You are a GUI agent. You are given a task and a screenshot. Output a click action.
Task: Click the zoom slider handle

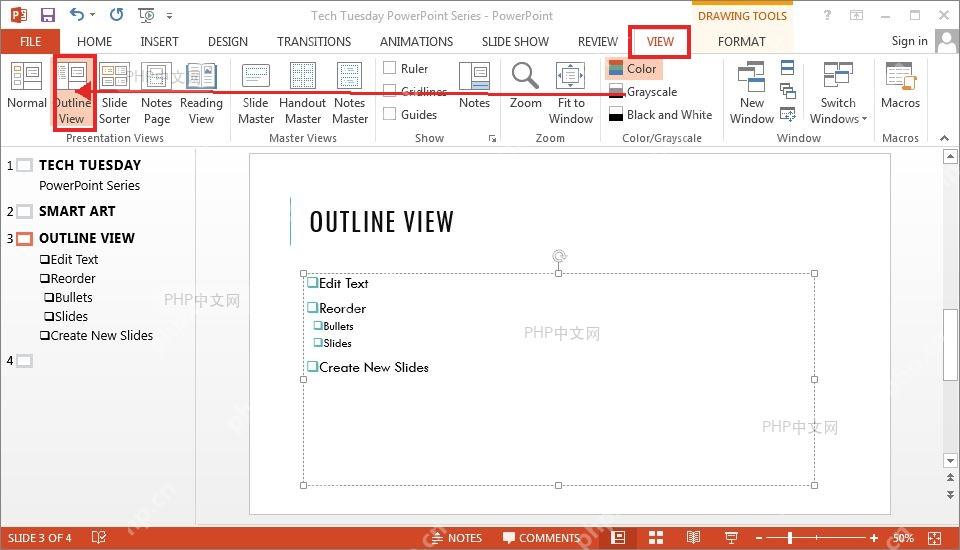[790, 538]
